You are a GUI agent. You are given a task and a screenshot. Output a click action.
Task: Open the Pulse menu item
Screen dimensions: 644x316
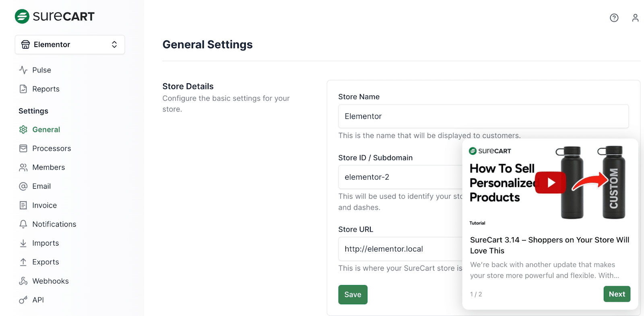click(41, 70)
